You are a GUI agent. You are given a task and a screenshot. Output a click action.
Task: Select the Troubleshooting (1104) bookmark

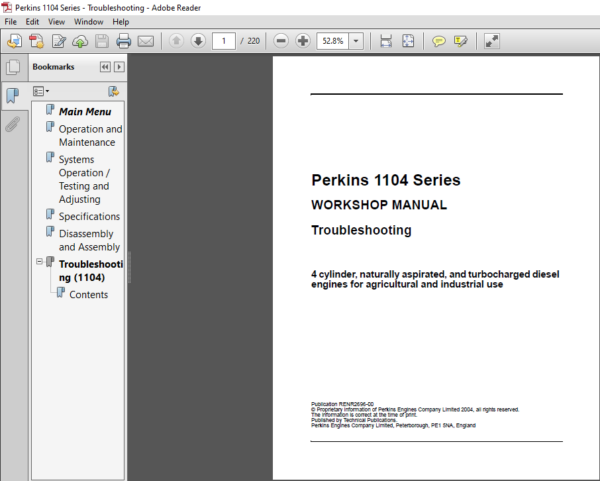pyautogui.click(x=91, y=271)
